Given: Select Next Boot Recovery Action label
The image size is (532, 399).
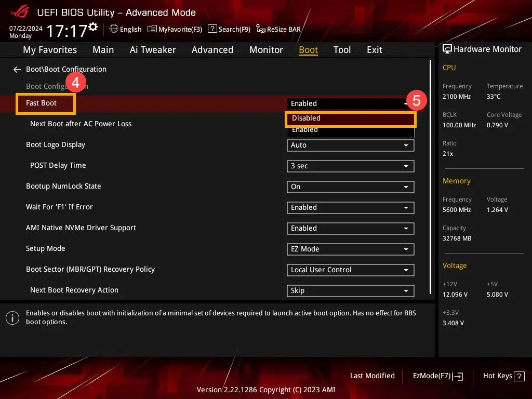Looking at the screenshot, I should click(74, 290).
